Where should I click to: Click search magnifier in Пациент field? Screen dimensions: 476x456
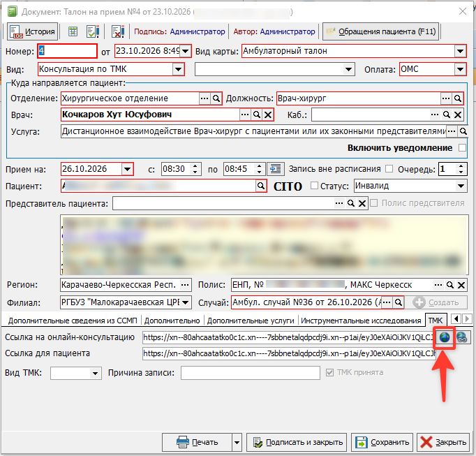[261, 186]
